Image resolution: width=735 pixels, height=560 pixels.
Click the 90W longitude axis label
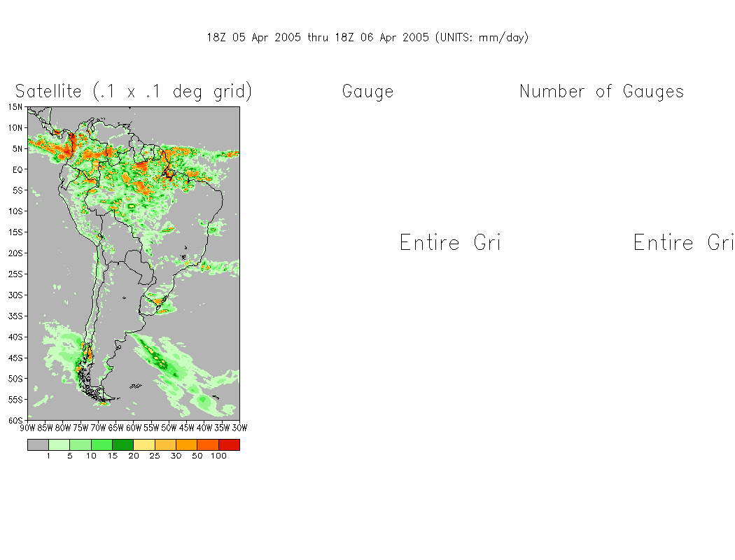click(x=28, y=428)
